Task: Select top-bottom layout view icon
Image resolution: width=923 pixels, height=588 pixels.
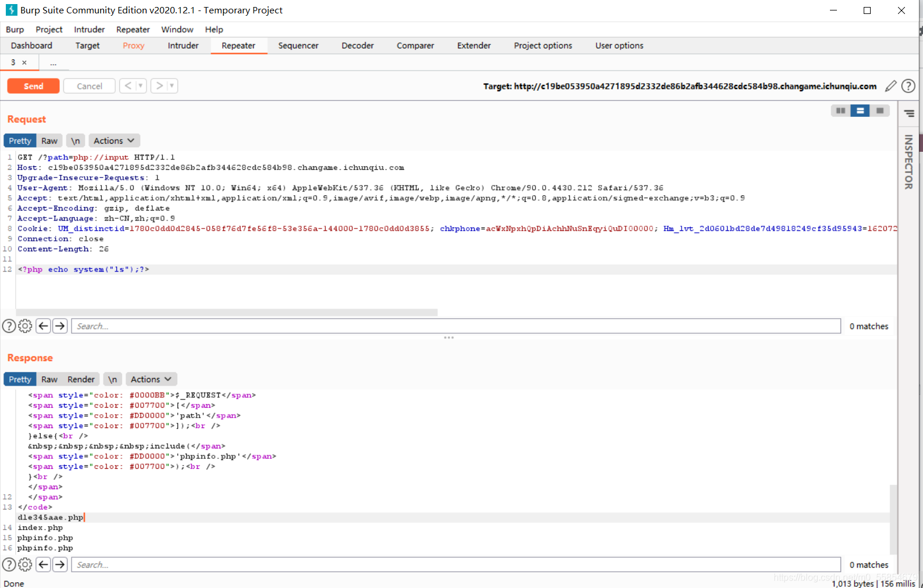Action: coord(860,111)
